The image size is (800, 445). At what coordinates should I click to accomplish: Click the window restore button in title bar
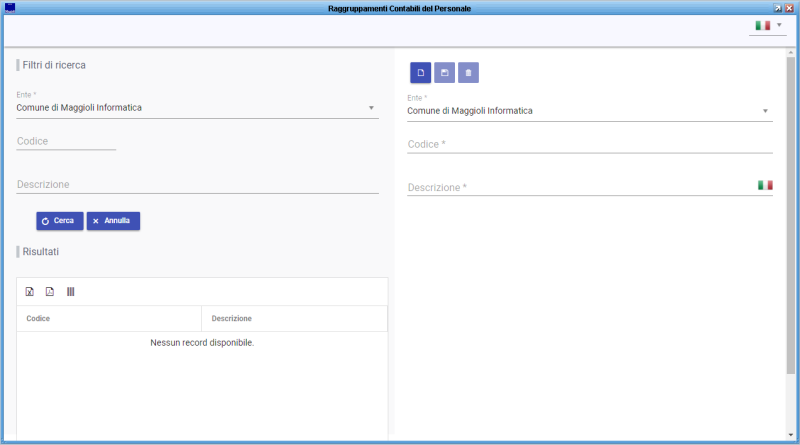778,8
